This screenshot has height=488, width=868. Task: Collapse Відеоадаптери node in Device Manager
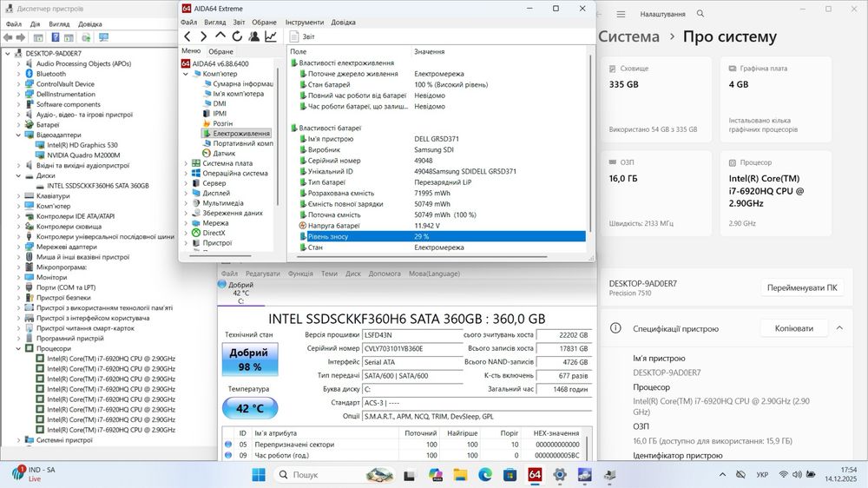point(18,135)
